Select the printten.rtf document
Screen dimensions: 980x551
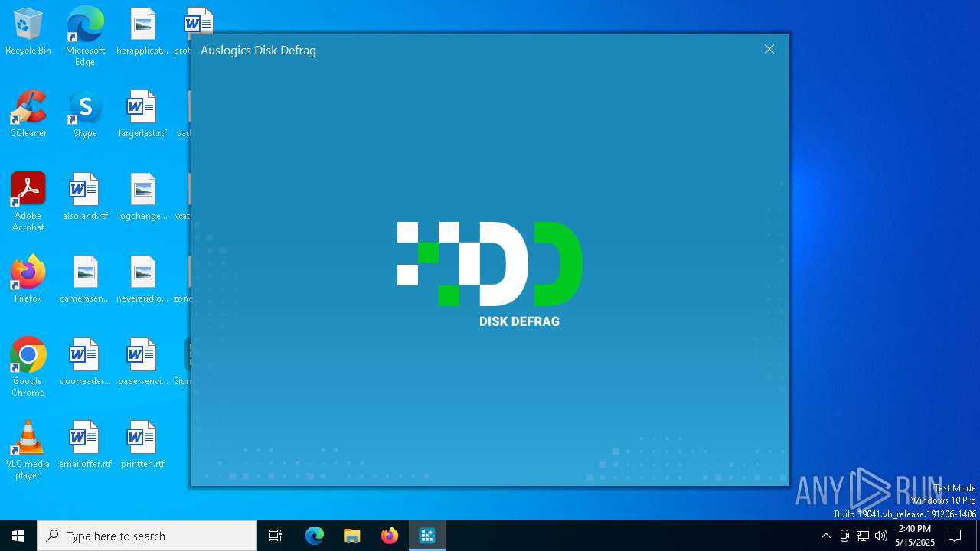142,445
